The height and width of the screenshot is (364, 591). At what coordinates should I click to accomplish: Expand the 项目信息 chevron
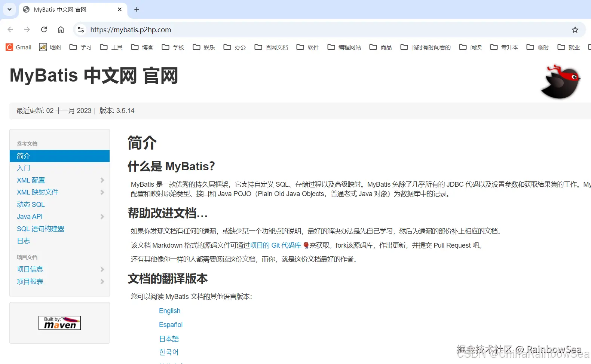102,269
